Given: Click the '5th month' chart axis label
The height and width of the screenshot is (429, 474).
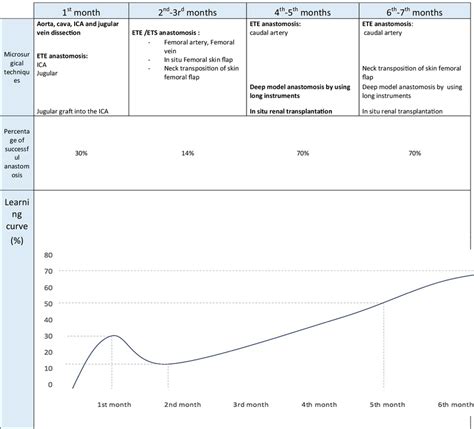Looking at the screenshot, I should pos(387,405).
